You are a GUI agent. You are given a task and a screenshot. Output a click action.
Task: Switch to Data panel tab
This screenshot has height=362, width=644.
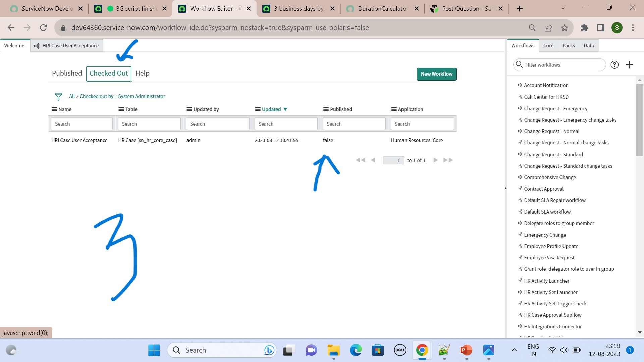589,46
